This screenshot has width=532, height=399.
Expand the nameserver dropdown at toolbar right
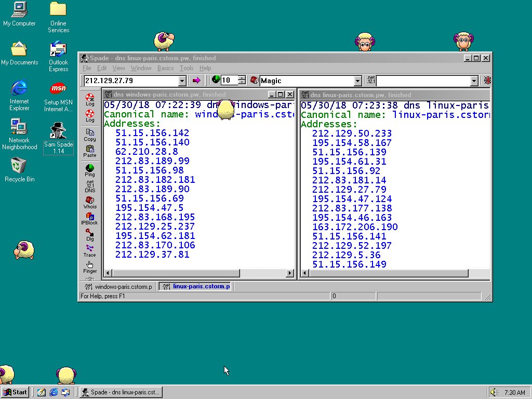click(x=474, y=81)
